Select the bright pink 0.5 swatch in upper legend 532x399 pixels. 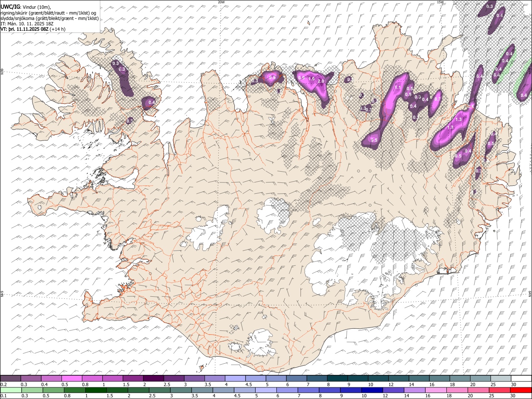tap(71, 379)
